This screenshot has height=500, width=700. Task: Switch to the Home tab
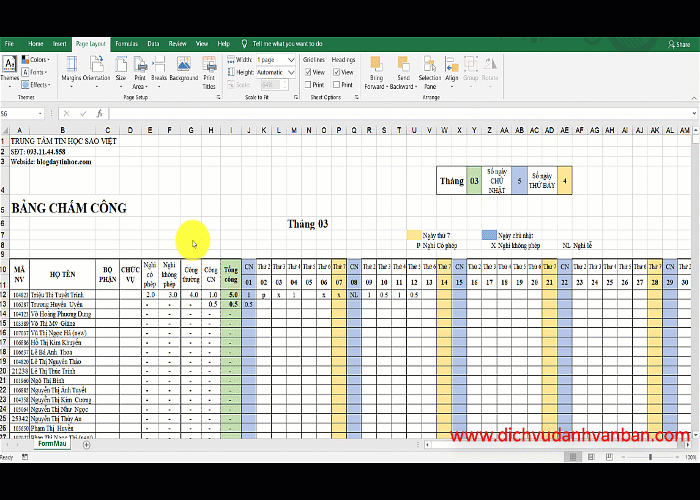[x=36, y=44]
